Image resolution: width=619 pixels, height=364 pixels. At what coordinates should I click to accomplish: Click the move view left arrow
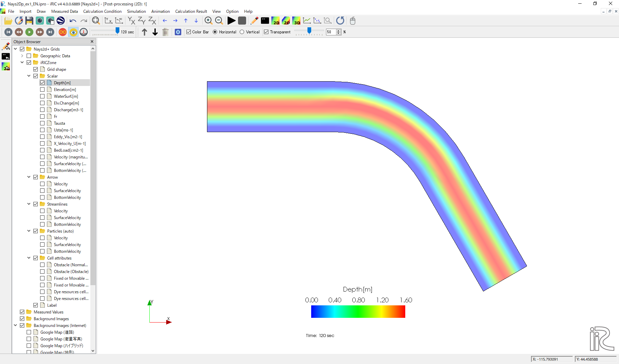(165, 21)
